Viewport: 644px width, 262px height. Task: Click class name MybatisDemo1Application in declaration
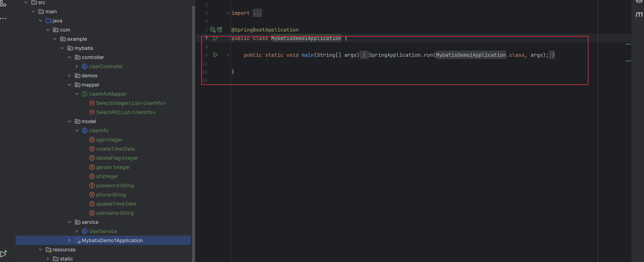tap(306, 38)
